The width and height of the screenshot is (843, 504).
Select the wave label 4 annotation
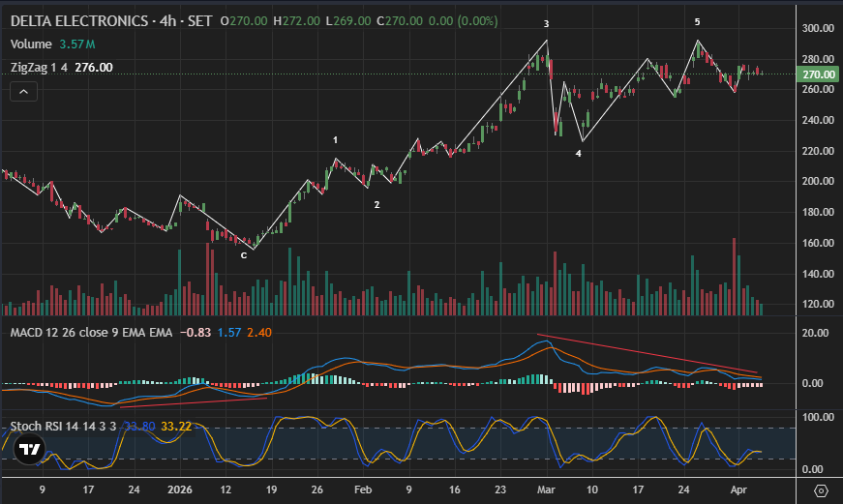tap(579, 154)
